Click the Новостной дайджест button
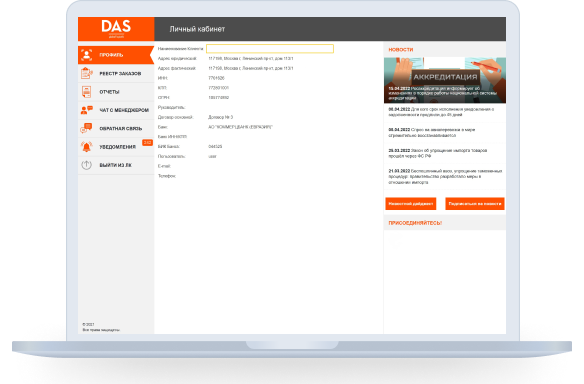The height and width of the screenshot is (384, 584). (410, 204)
